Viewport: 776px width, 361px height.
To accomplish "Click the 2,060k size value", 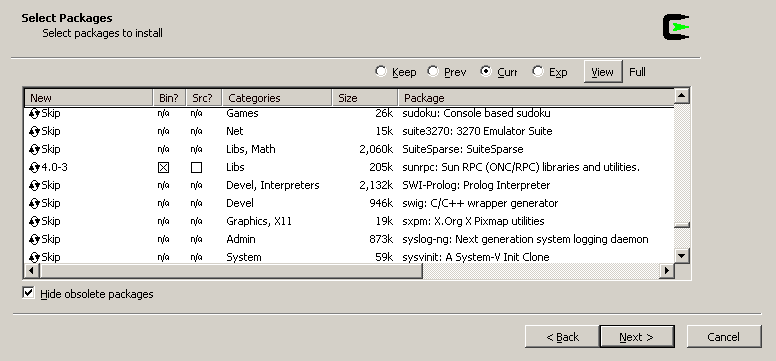I will 377,149.
